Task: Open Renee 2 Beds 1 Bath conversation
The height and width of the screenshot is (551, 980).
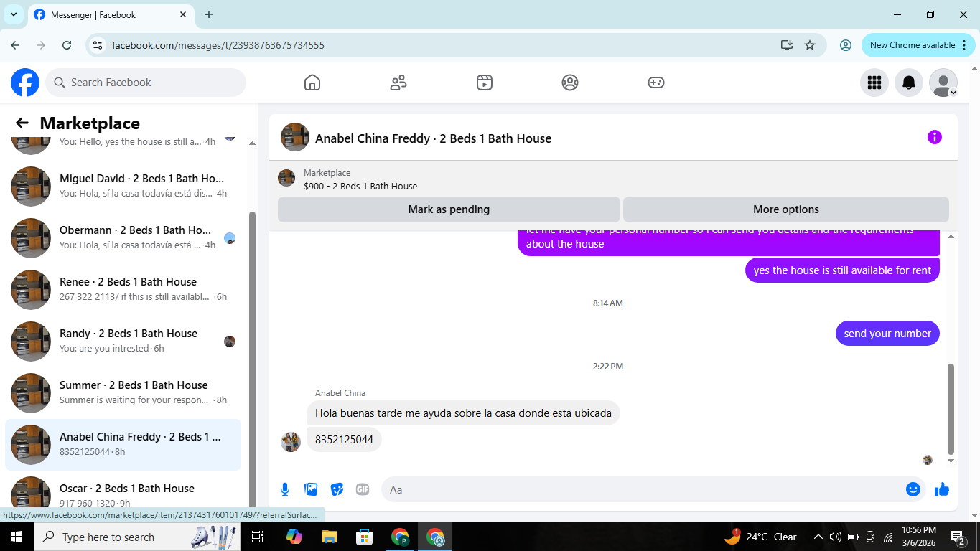Action: pos(123,290)
